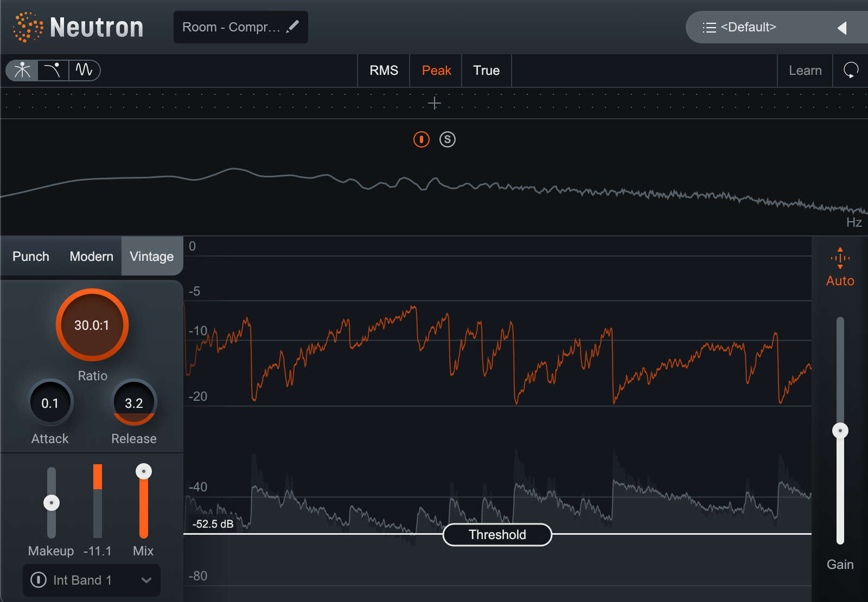
Task: Click the Mix label
Action: (143, 551)
